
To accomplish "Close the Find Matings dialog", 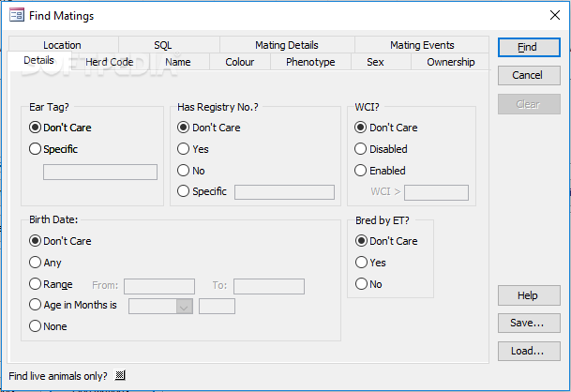I will click(555, 15).
